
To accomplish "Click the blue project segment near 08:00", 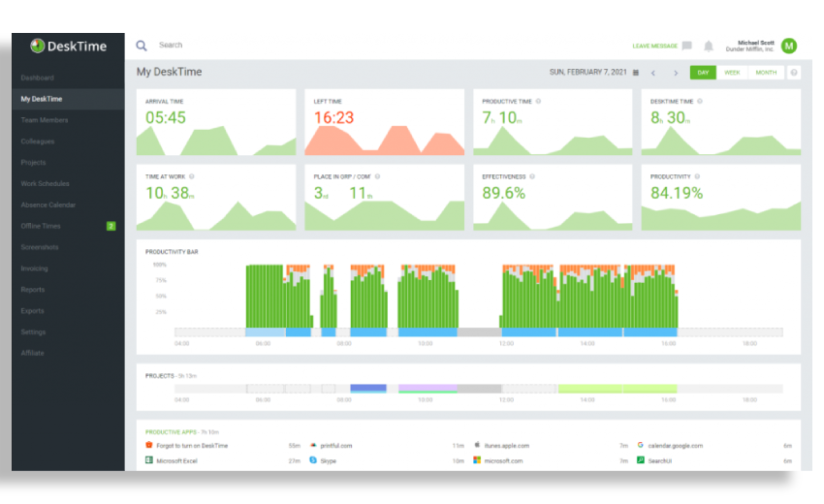I will [x=368, y=389].
